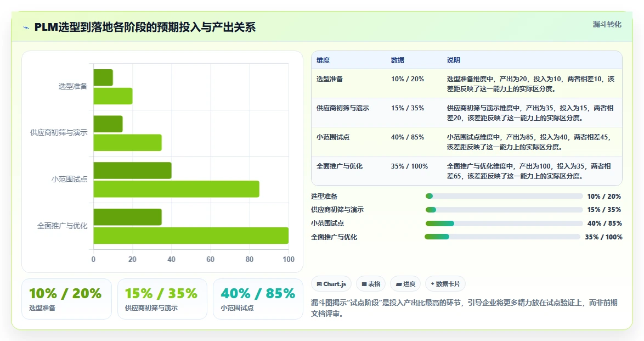This screenshot has width=644, height=341.
Task: Click the dark green 选型准备 input bar in chart
Action: (x=103, y=78)
